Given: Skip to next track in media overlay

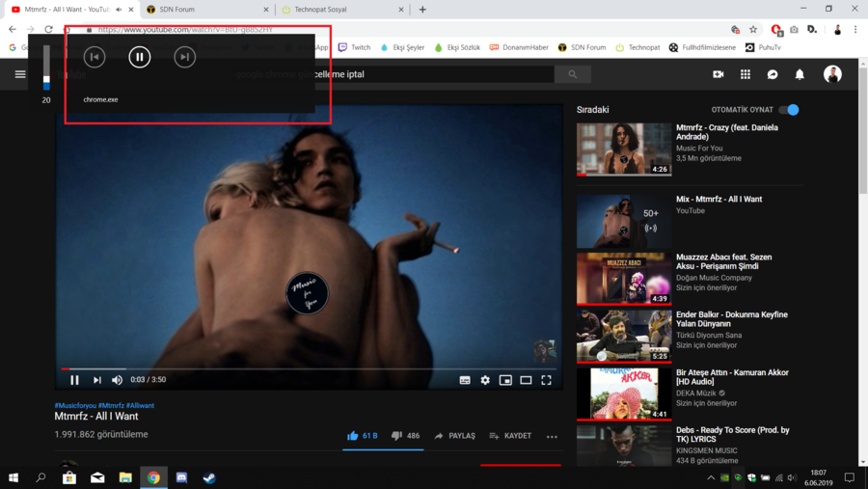Looking at the screenshot, I should [184, 57].
